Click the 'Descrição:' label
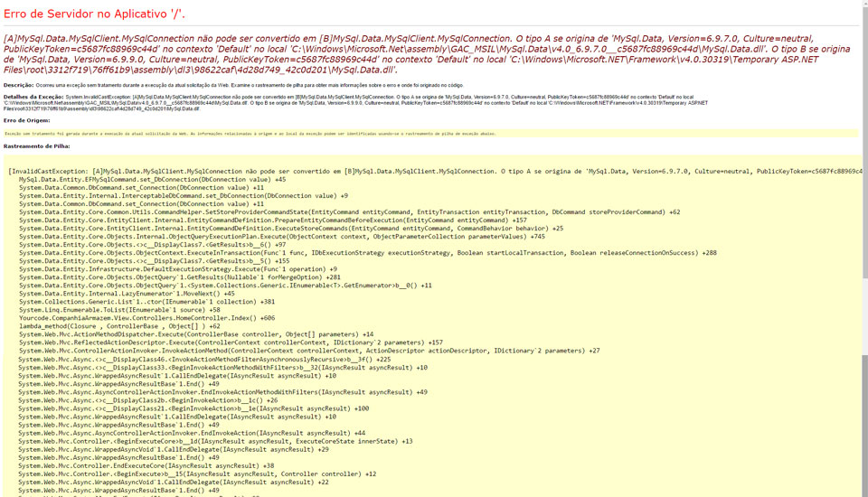Screen dimensions: 868x497 point(18,85)
